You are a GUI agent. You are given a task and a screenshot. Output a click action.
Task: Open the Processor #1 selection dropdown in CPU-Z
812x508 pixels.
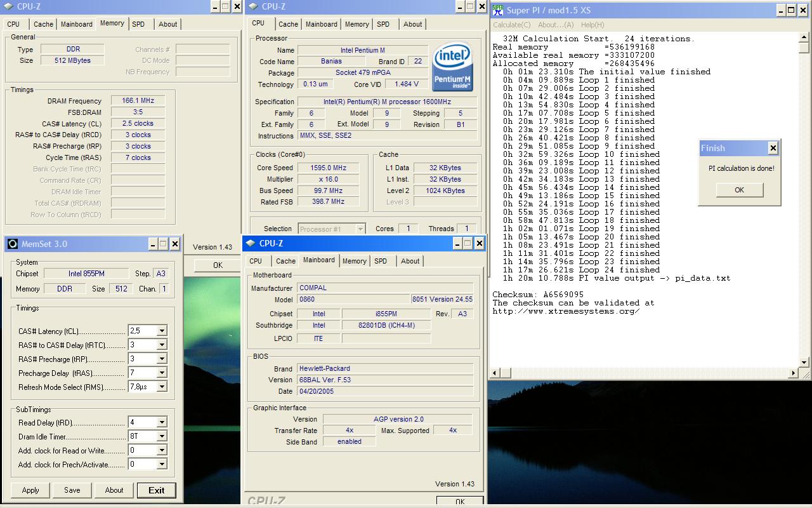[360, 229]
